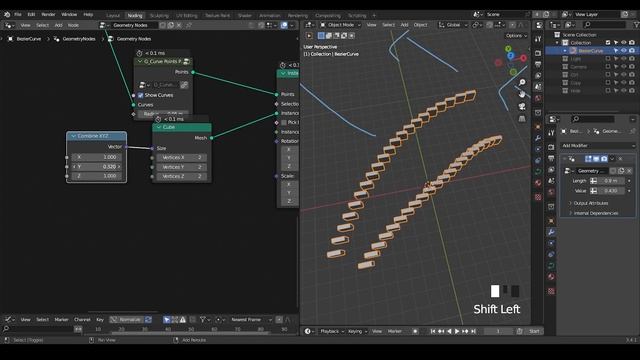Select BezierCurve in the outliner

[x=591, y=51]
